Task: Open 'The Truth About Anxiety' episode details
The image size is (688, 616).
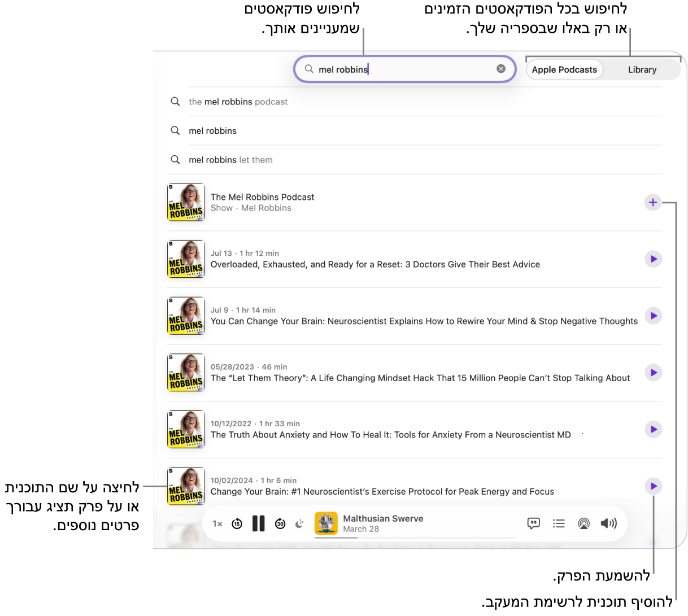Action: click(391, 435)
